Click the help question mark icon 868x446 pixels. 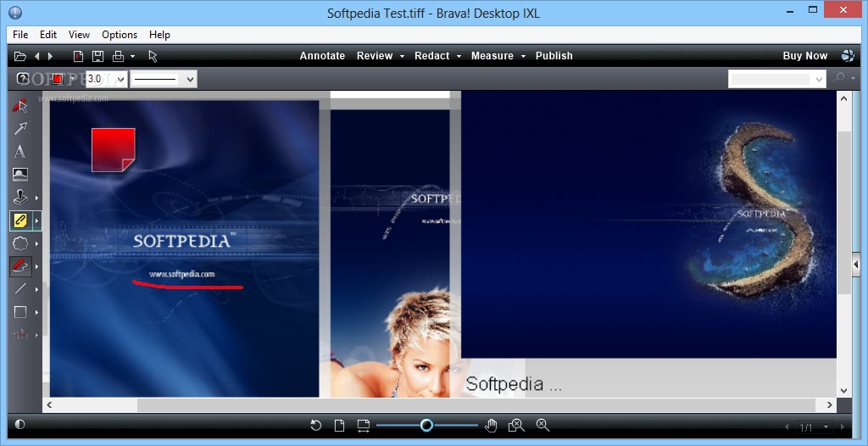click(22, 79)
